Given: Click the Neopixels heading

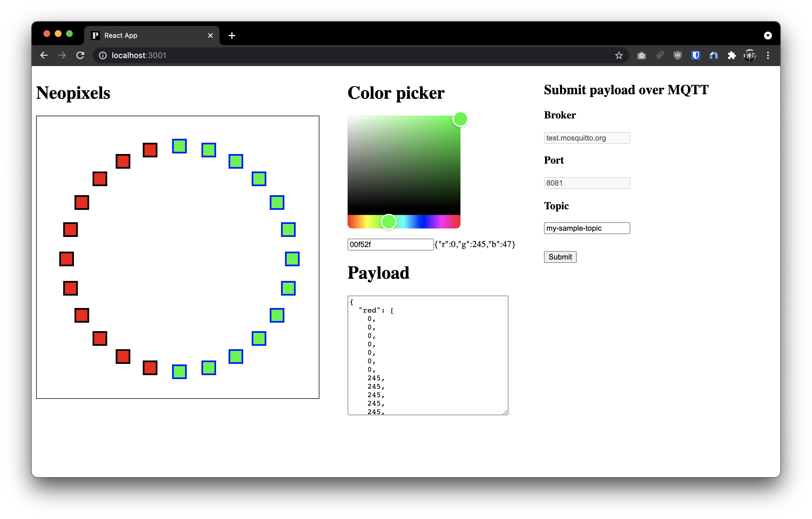Looking at the screenshot, I should point(73,93).
